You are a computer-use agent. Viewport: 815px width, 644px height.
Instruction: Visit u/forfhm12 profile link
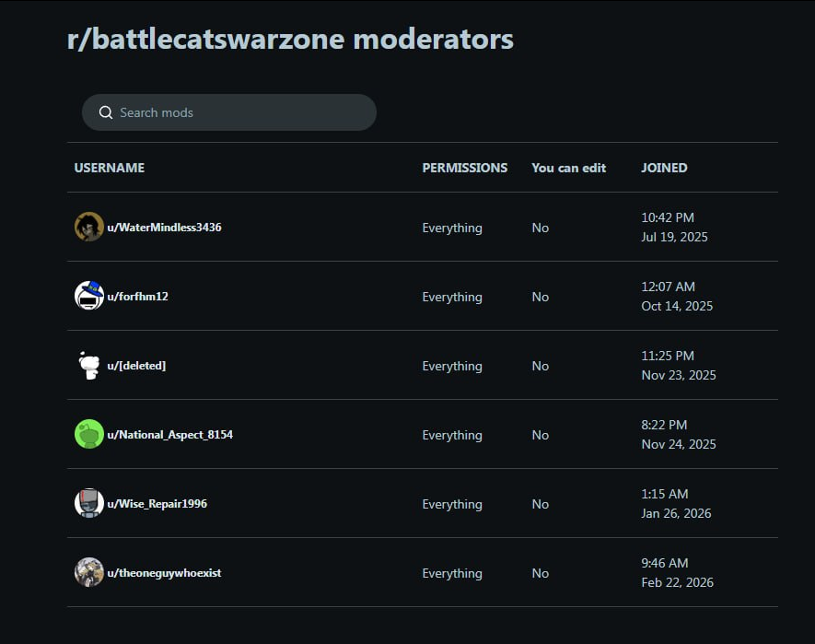pyautogui.click(x=138, y=297)
